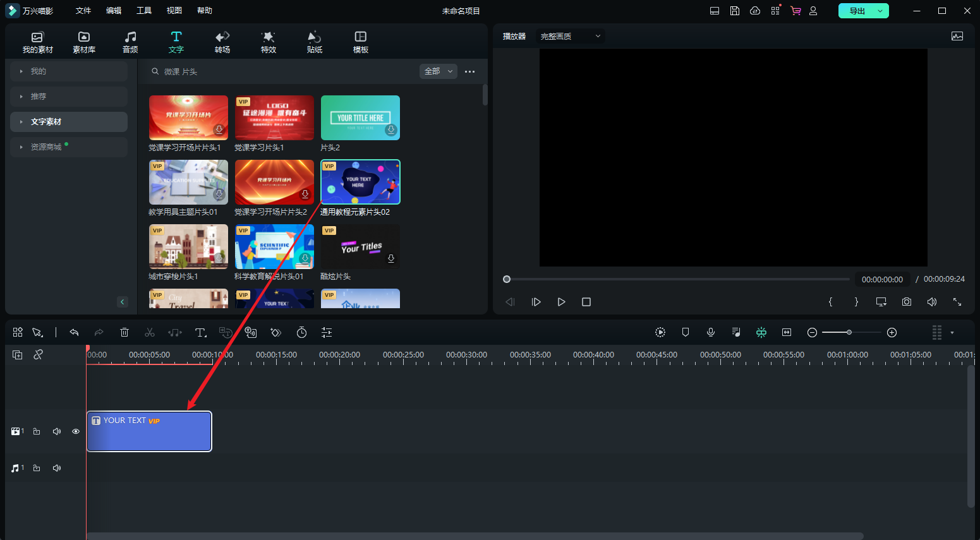
Task: Click the 导出 export button
Action: click(x=857, y=11)
